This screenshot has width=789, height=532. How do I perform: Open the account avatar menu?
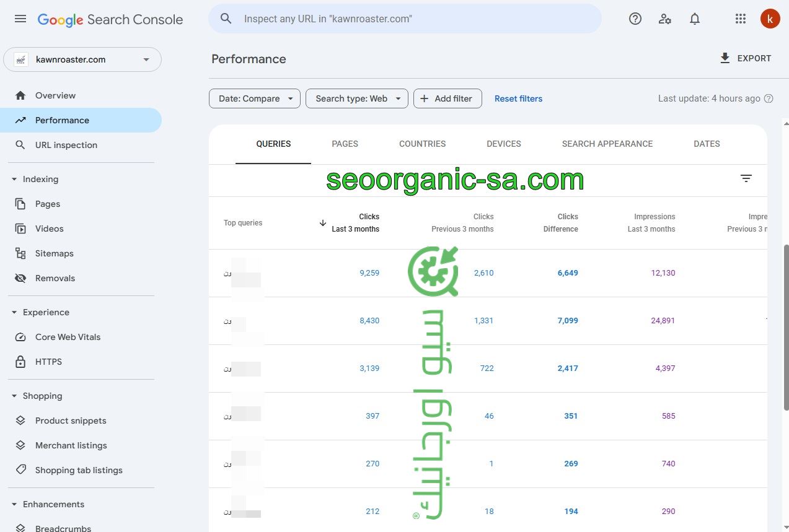(770, 19)
